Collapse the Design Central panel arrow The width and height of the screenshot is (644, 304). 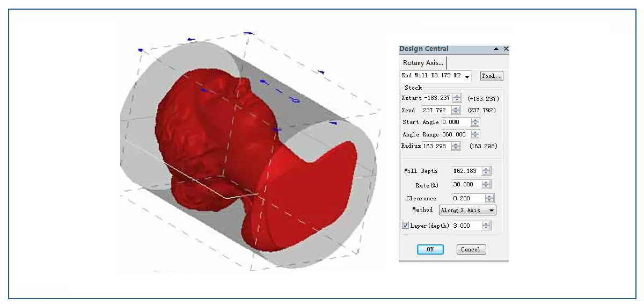coord(496,49)
